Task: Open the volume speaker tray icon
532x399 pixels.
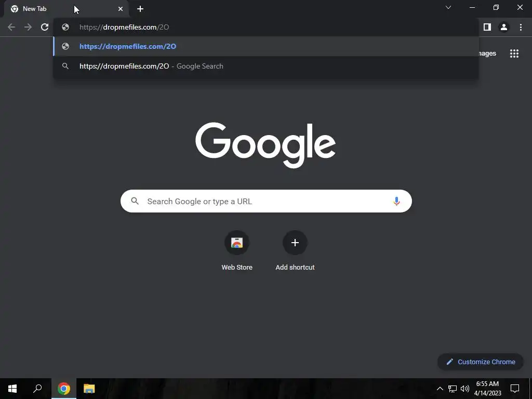Action: click(x=465, y=389)
